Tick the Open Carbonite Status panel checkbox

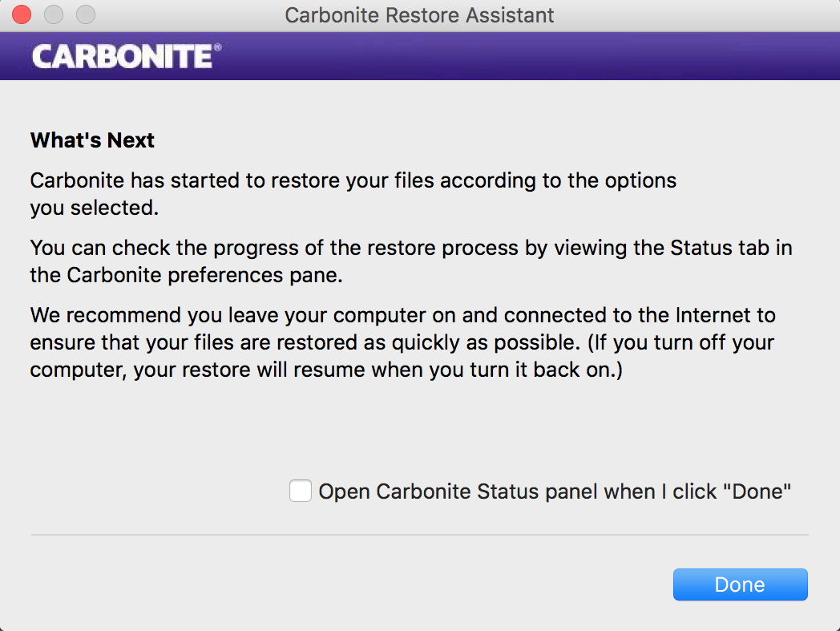tap(301, 491)
